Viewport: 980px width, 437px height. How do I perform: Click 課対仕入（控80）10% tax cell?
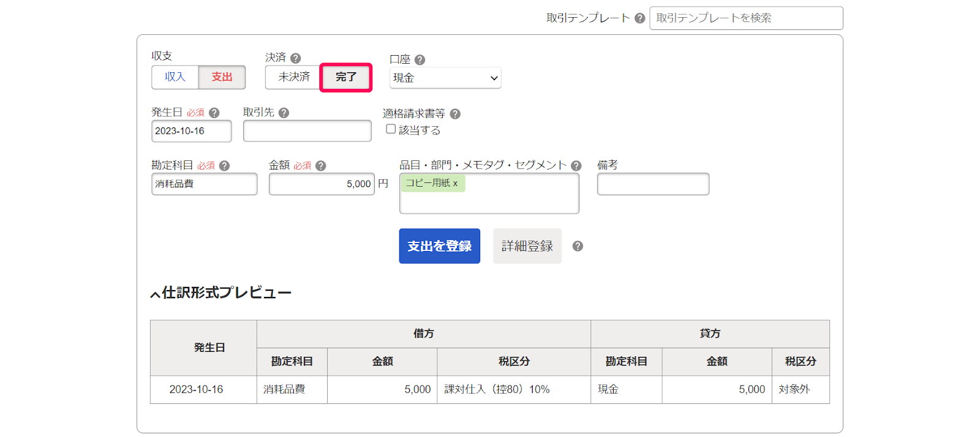click(514, 389)
